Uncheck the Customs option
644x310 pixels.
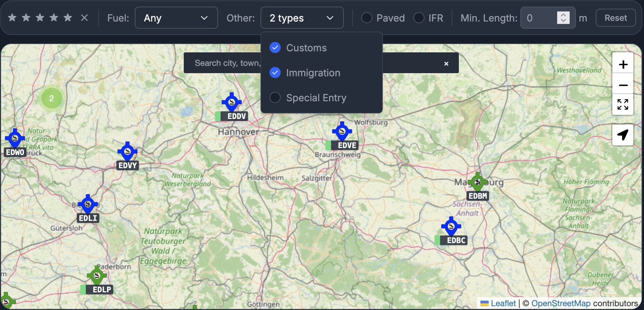pos(275,48)
